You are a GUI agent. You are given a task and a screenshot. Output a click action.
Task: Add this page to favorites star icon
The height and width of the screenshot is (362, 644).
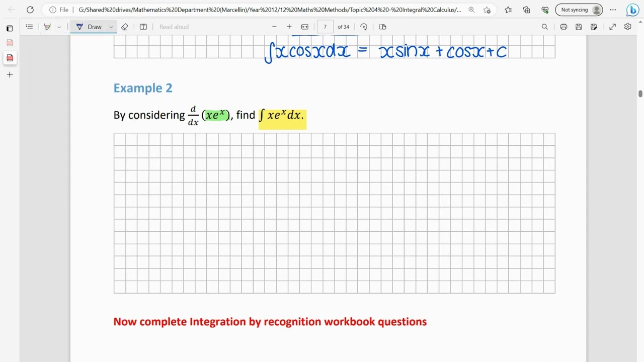coord(487,10)
